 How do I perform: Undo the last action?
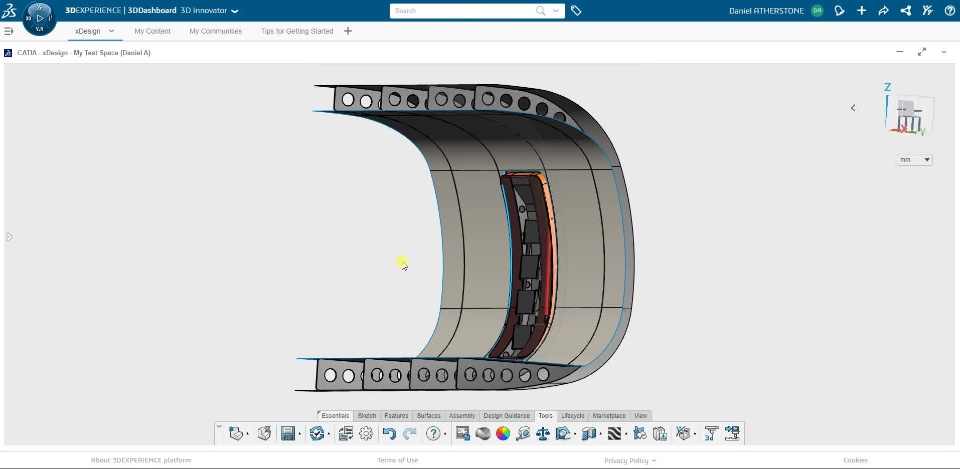389,433
